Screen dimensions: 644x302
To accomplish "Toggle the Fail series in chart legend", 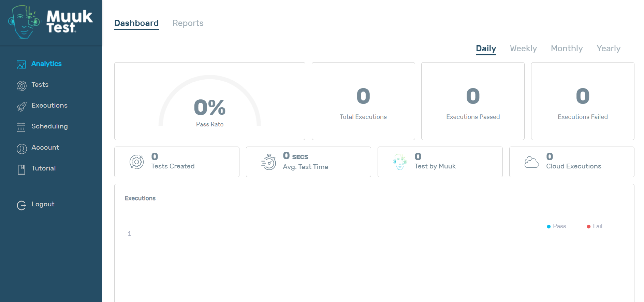I will pyautogui.click(x=595, y=226).
